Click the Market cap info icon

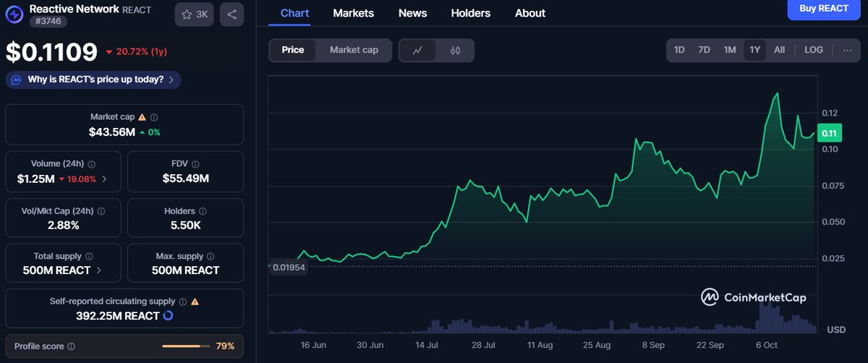click(x=154, y=116)
